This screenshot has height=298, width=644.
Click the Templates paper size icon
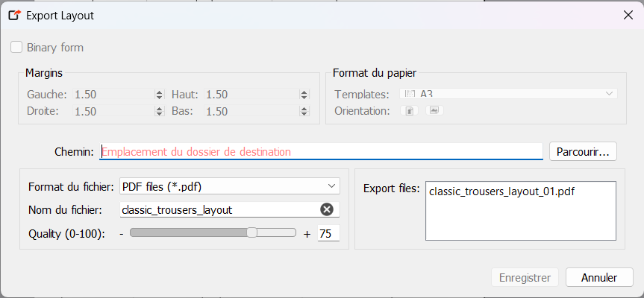tap(408, 95)
